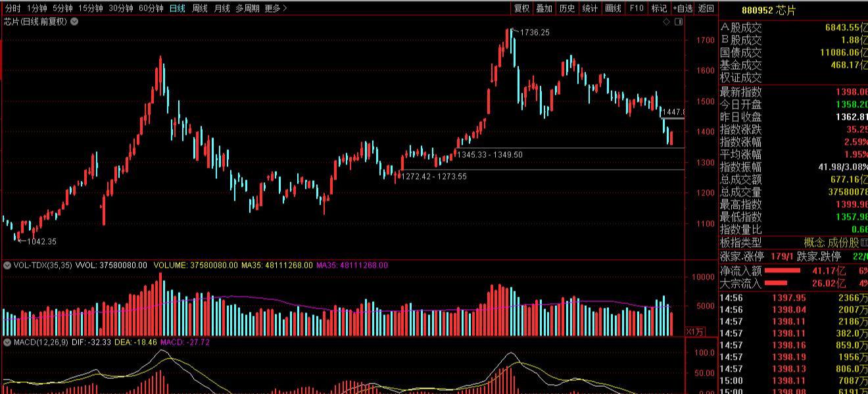This screenshot has height=394, width=868.
Task: Open the VOL-TDX indicator dropdown arrow
Action: coord(7,266)
